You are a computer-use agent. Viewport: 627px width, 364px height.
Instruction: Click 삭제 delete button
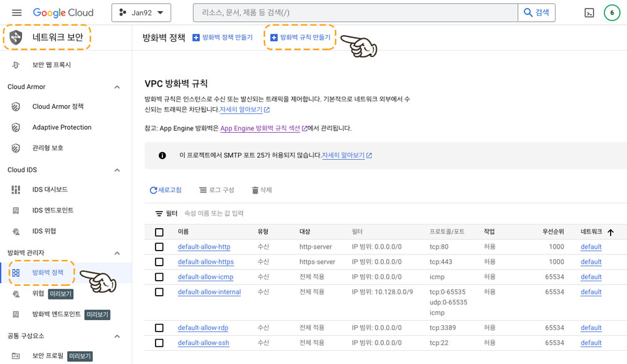pos(262,190)
